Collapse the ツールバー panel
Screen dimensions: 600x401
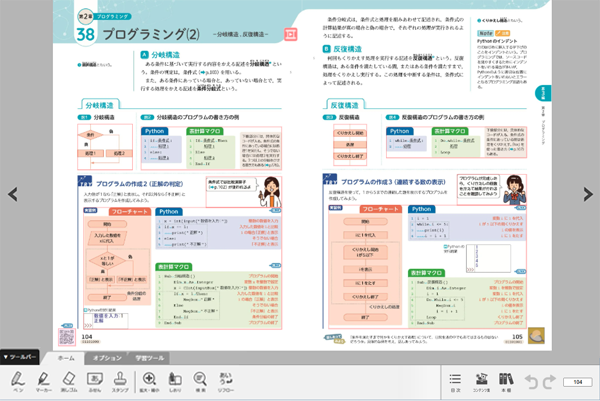[x=20, y=357]
